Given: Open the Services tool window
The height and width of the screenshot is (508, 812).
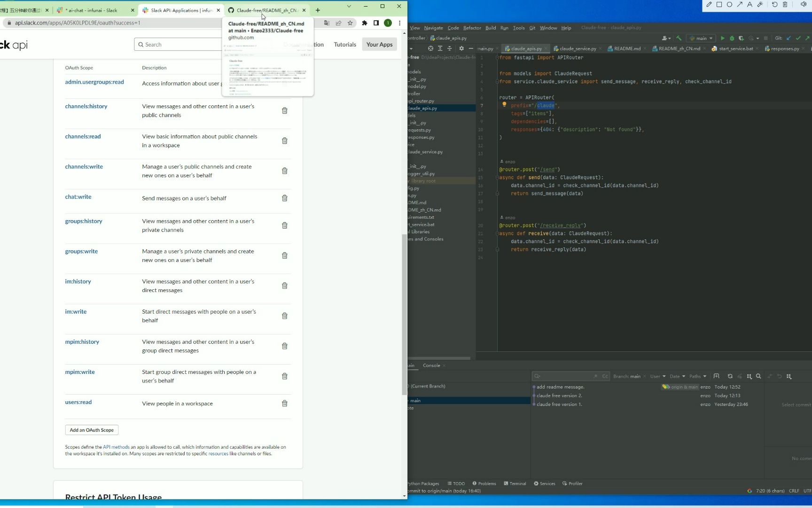Looking at the screenshot, I should click(545, 484).
